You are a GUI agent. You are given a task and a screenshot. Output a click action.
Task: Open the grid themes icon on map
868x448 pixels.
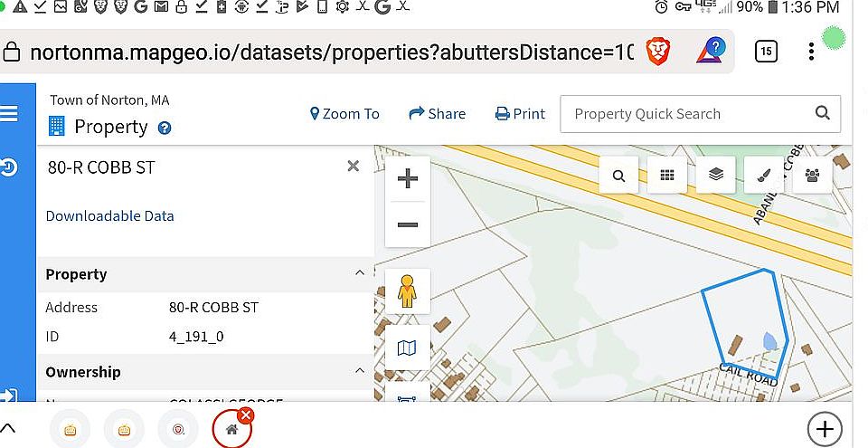pos(667,176)
